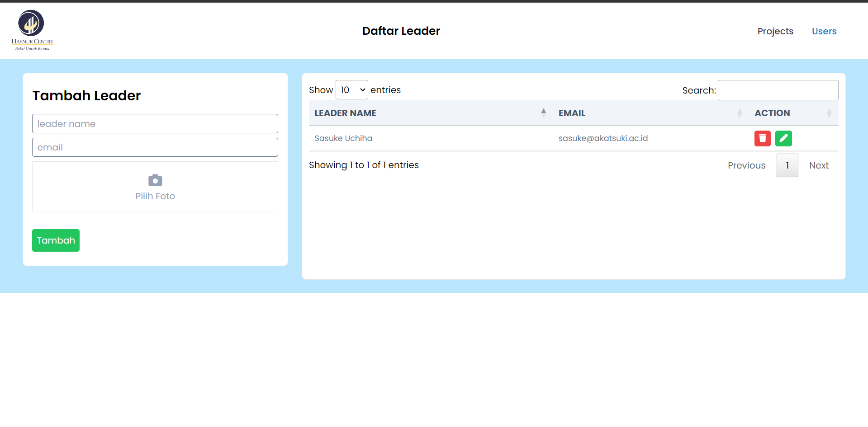Viewport: 868px width, 427px height.
Task: Focus the leader name input field
Action: tap(155, 124)
